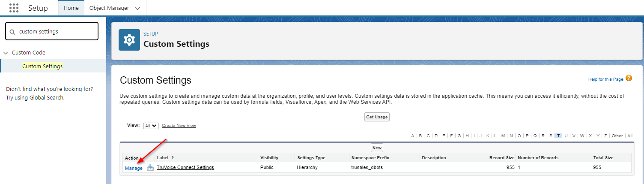Screen dimensions: 644x184
Task: Click the Total Size column header
Action: point(603,158)
